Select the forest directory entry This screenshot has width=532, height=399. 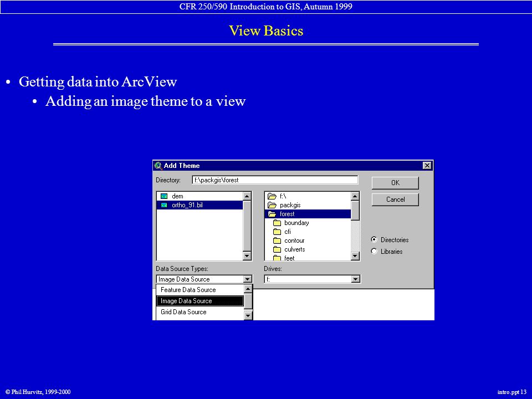[287, 214]
